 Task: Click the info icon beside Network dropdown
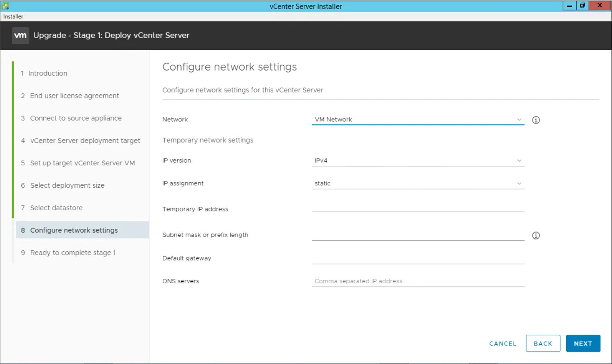[x=536, y=120]
